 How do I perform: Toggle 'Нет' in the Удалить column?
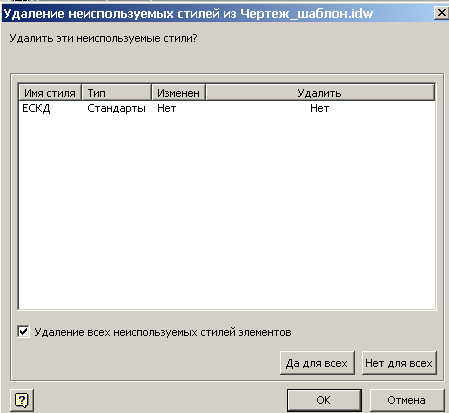click(x=319, y=108)
